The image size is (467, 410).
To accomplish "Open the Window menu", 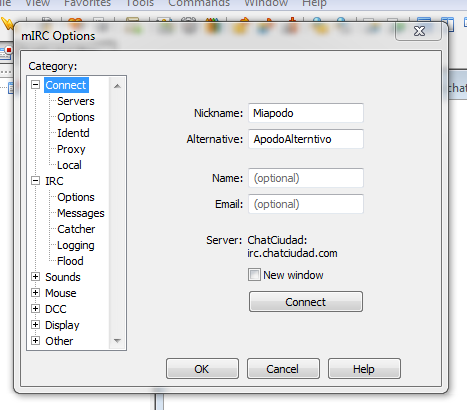I will point(266,3).
